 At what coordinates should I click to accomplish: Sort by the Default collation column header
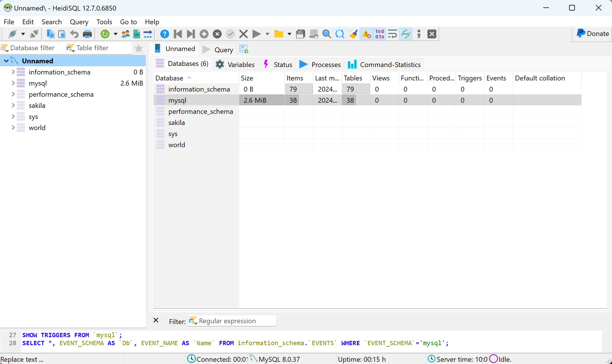[x=547, y=78]
